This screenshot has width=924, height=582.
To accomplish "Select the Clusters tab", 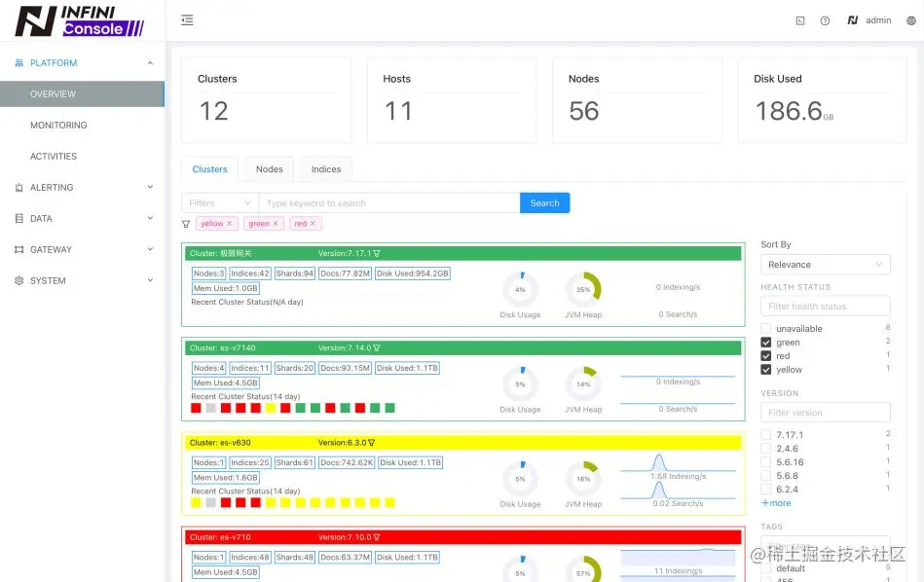I will coord(209,169).
